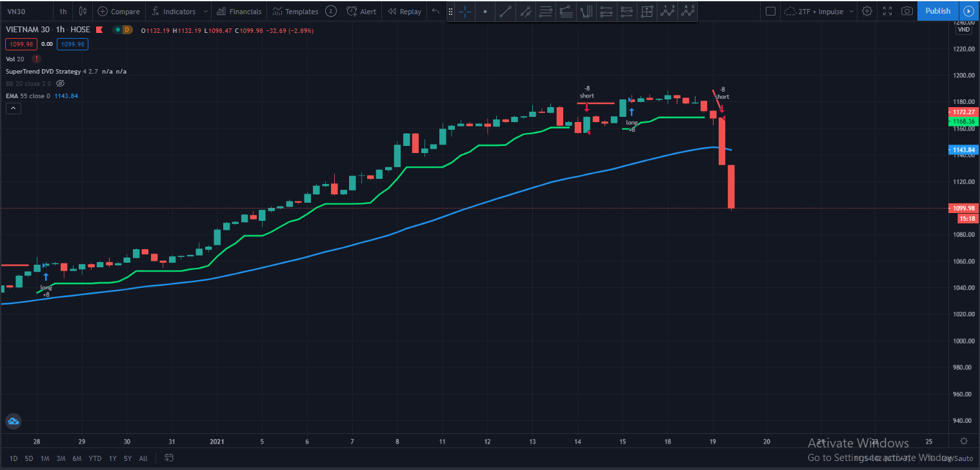Click the red flag next to HOSE
Viewport: 980px width, 470px height.
click(99, 30)
